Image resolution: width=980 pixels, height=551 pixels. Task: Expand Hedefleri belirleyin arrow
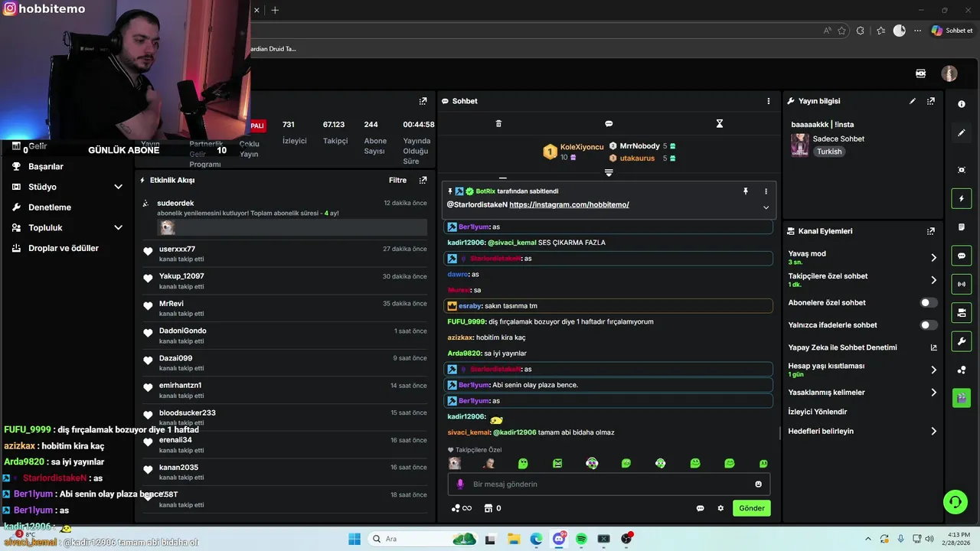933,432
